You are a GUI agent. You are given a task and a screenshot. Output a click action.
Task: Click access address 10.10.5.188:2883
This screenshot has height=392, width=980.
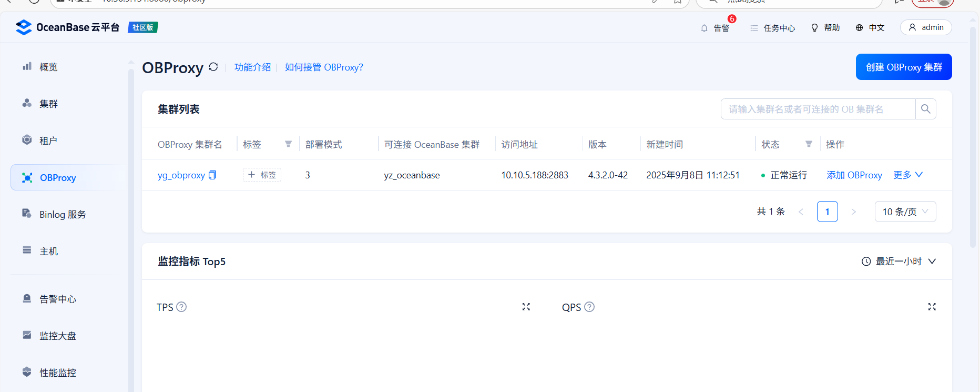click(x=535, y=175)
